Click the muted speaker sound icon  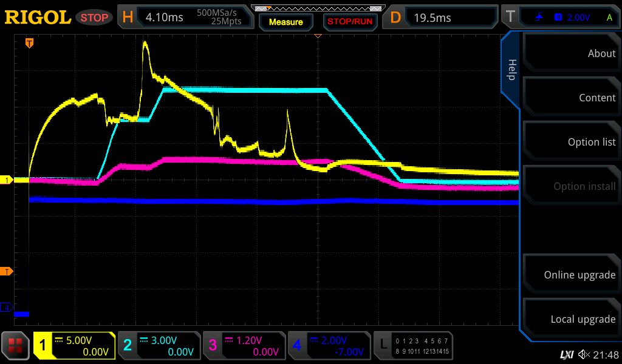pyautogui.click(x=584, y=354)
